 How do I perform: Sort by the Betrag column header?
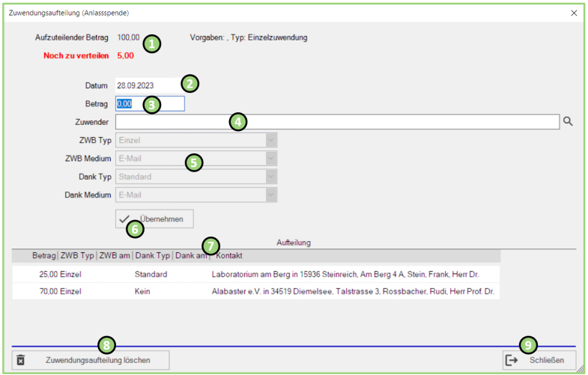[43, 256]
